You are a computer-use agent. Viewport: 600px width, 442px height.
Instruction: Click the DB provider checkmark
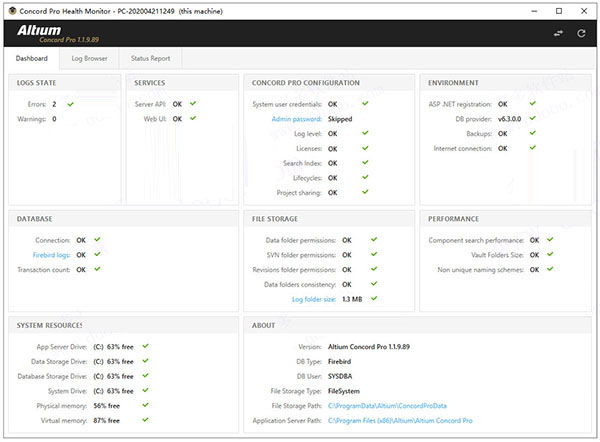pos(533,118)
